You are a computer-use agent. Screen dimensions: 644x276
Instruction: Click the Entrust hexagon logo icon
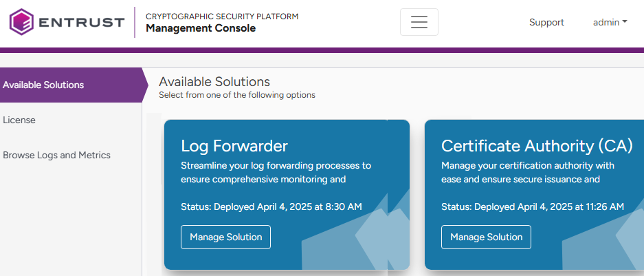point(21,22)
